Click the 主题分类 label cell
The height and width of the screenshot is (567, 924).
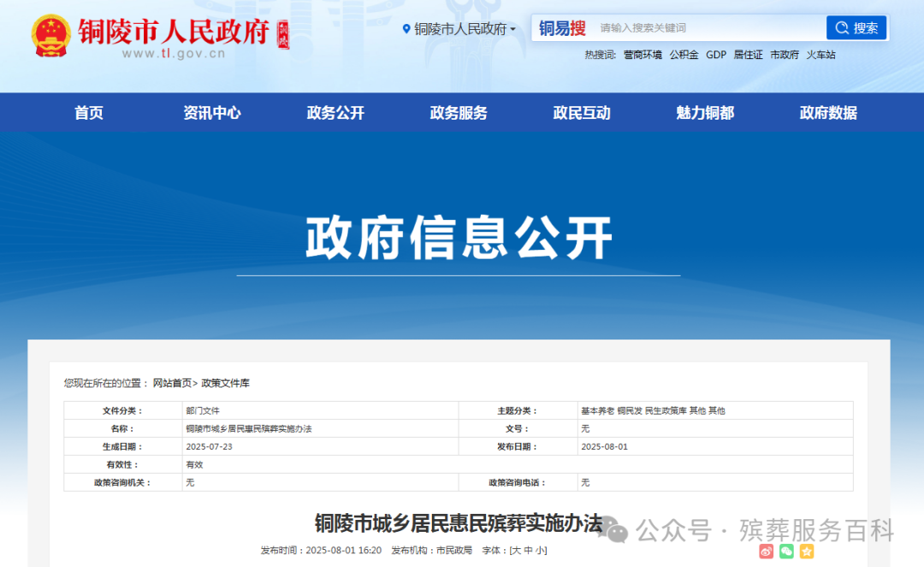click(518, 410)
